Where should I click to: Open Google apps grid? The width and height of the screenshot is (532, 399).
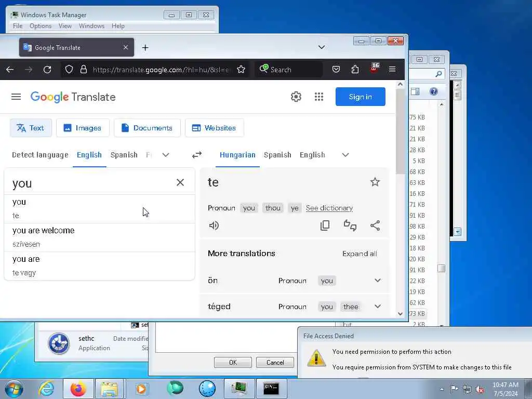pos(319,97)
